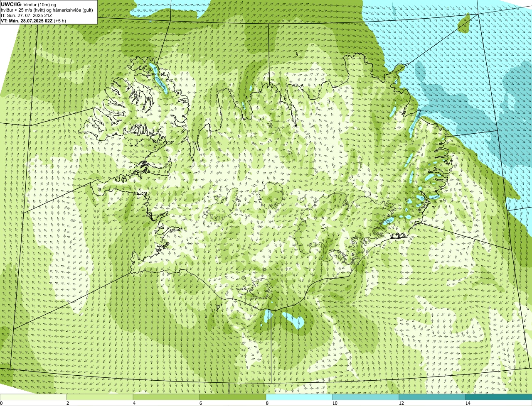
Task: Click the '12' tick label on the color scale
Action: pos(401,403)
